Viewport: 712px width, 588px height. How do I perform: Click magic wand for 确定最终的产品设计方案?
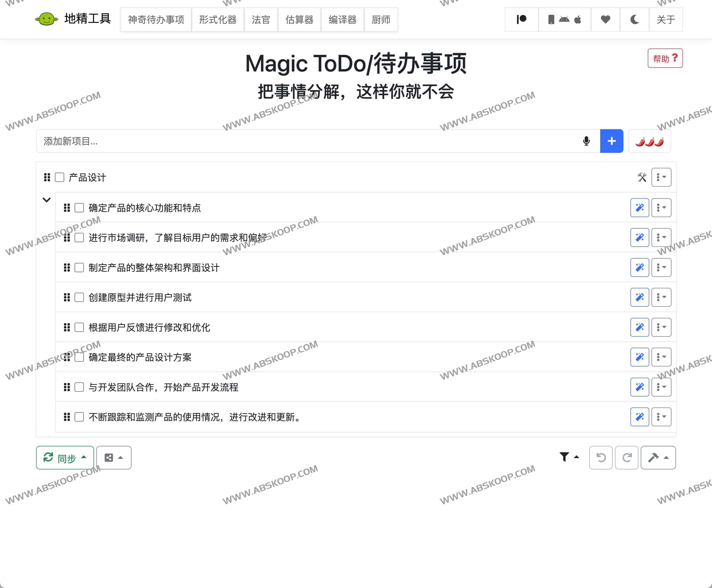[640, 357]
